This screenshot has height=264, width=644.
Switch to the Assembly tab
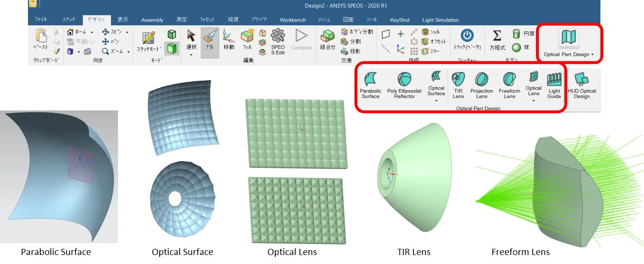(x=152, y=20)
